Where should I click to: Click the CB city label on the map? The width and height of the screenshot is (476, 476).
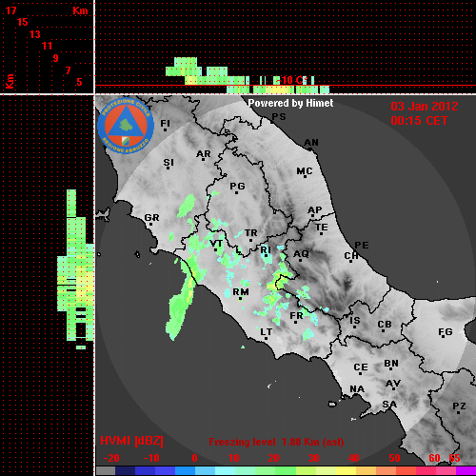pos(385,325)
